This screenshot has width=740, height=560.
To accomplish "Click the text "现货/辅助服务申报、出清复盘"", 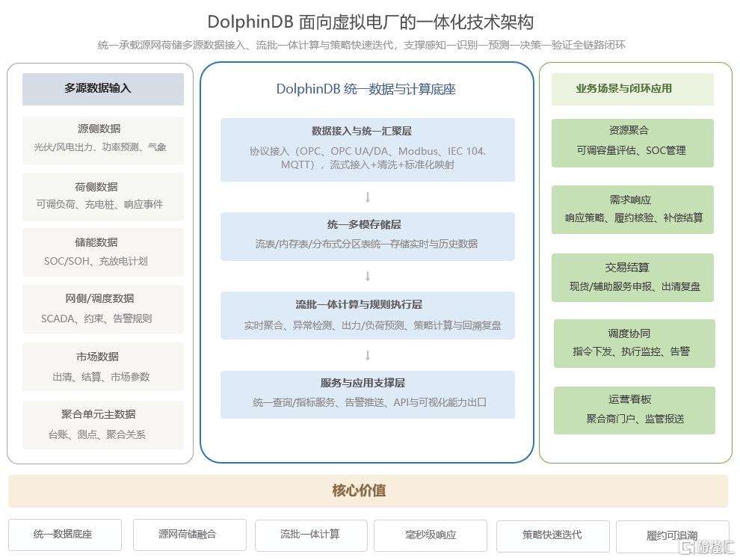I will 635,286.
